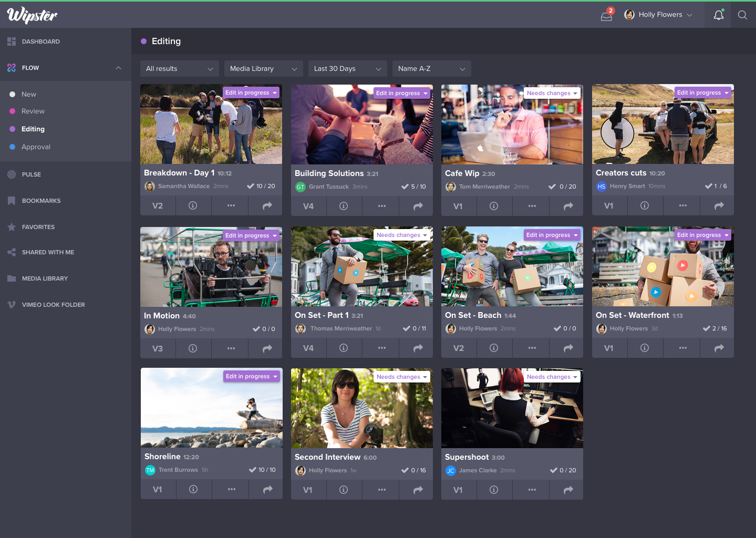Open info for Creators cuts
Image resolution: width=756 pixels, height=538 pixels.
tap(645, 205)
